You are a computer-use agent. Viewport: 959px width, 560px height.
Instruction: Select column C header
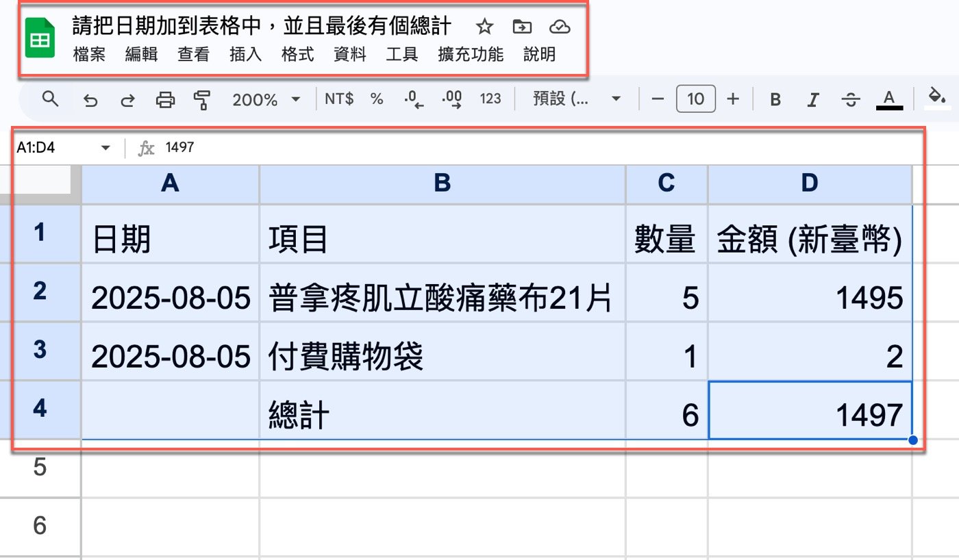click(x=667, y=183)
